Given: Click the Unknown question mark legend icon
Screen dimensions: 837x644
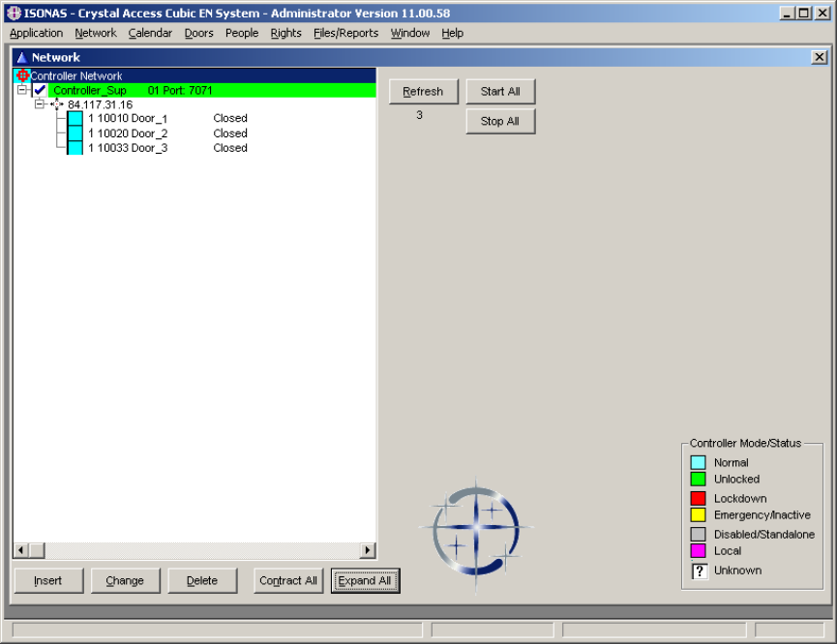Looking at the screenshot, I should [699, 571].
